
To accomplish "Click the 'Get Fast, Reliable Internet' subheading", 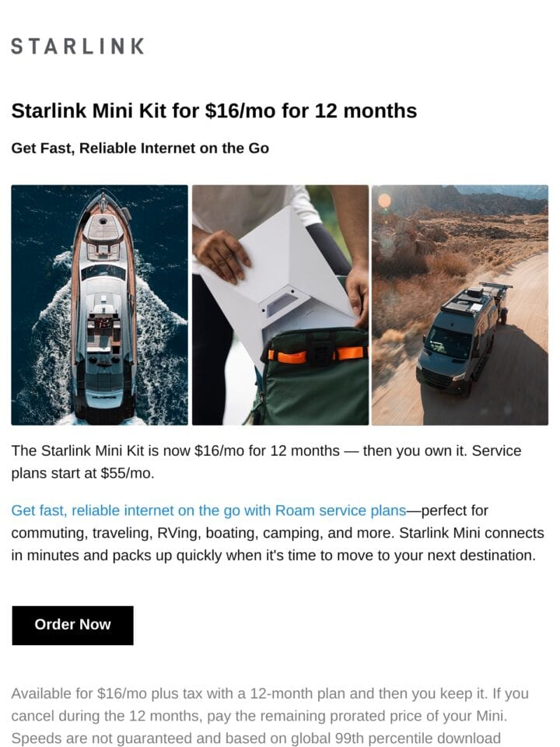I will 140,148.
